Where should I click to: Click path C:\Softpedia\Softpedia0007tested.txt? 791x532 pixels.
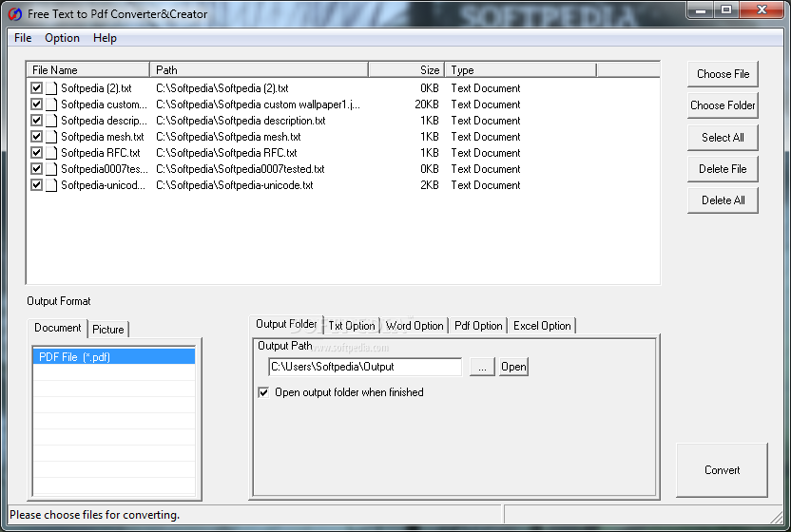[x=241, y=169]
